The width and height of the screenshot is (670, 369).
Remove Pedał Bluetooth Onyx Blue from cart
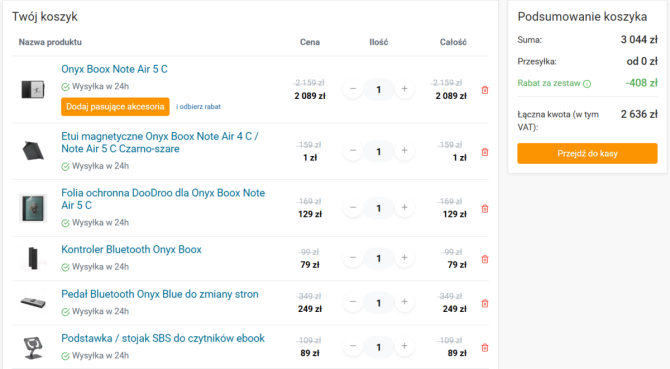click(485, 304)
